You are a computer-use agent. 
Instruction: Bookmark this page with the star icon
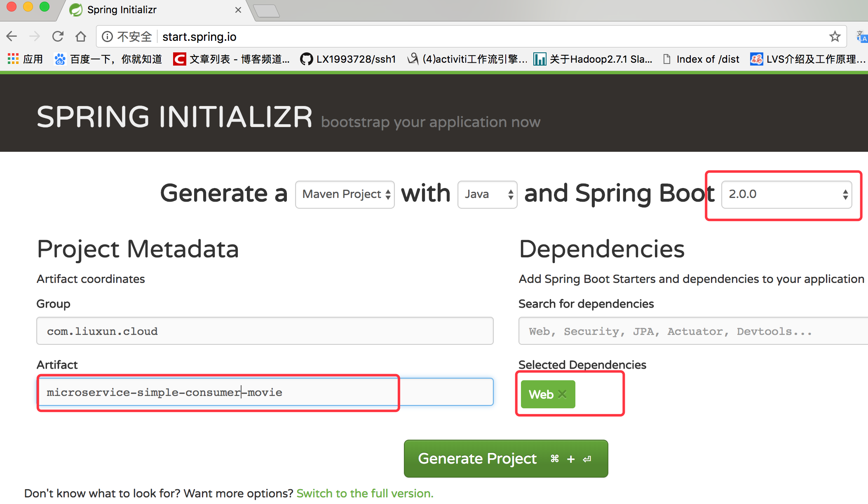835,37
